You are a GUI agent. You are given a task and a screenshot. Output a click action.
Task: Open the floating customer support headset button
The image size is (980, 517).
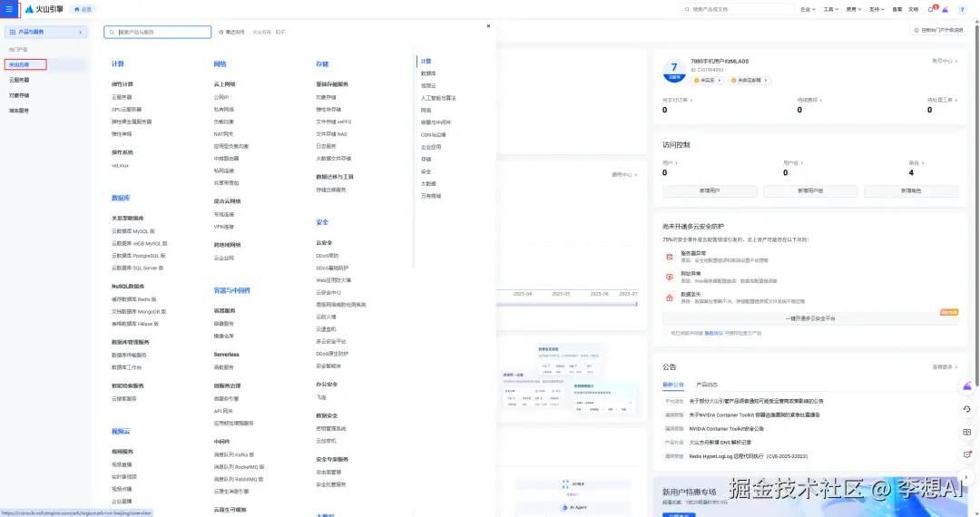[x=967, y=409]
